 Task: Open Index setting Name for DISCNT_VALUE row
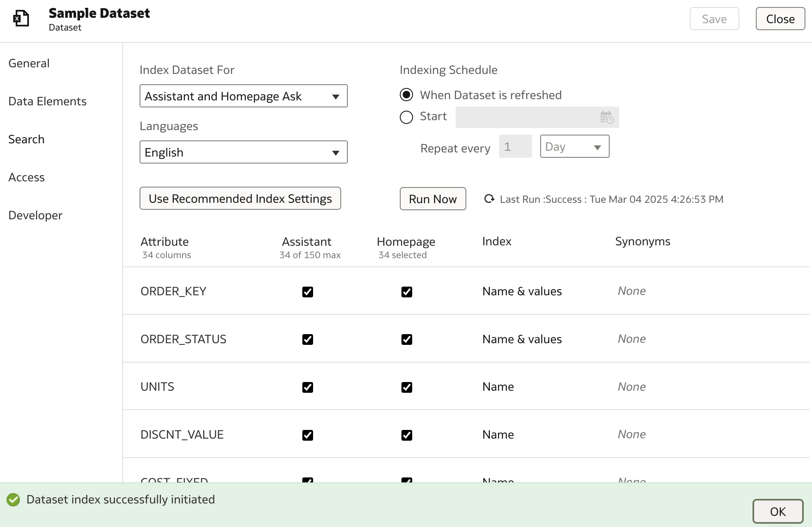(498, 434)
